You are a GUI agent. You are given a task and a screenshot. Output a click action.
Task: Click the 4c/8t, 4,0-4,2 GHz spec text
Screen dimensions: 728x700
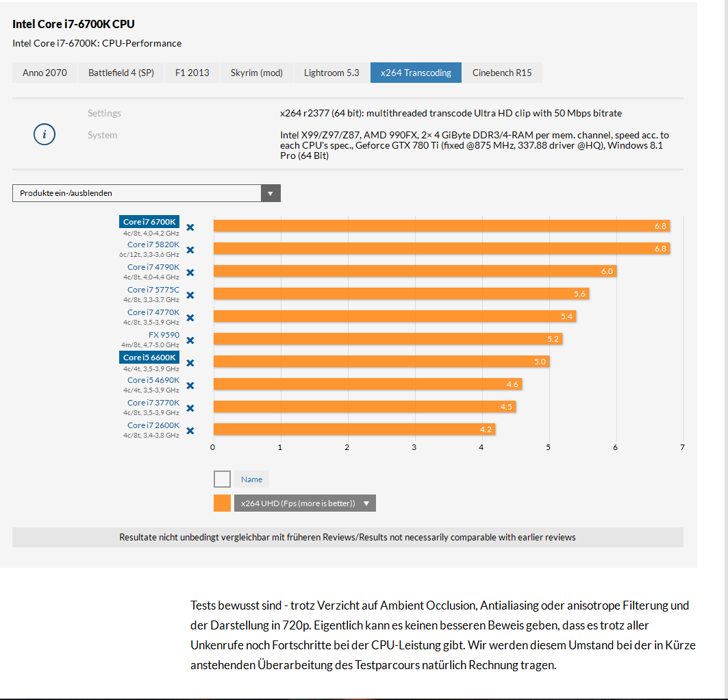pyautogui.click(x=151, y=234)
